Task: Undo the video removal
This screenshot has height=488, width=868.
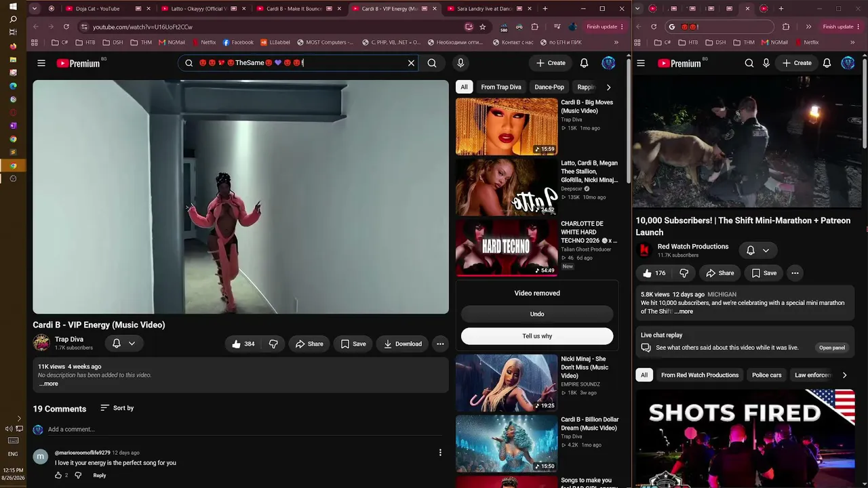Action: click(537, 314)
